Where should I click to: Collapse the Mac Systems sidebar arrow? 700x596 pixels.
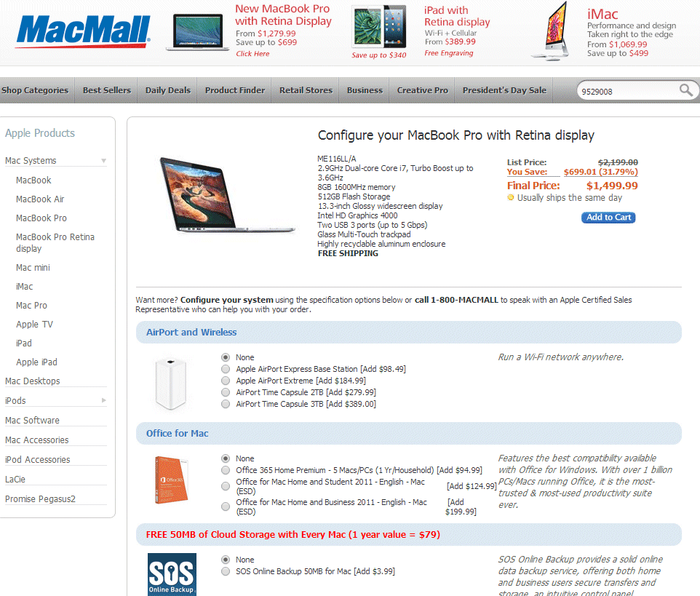103,161
